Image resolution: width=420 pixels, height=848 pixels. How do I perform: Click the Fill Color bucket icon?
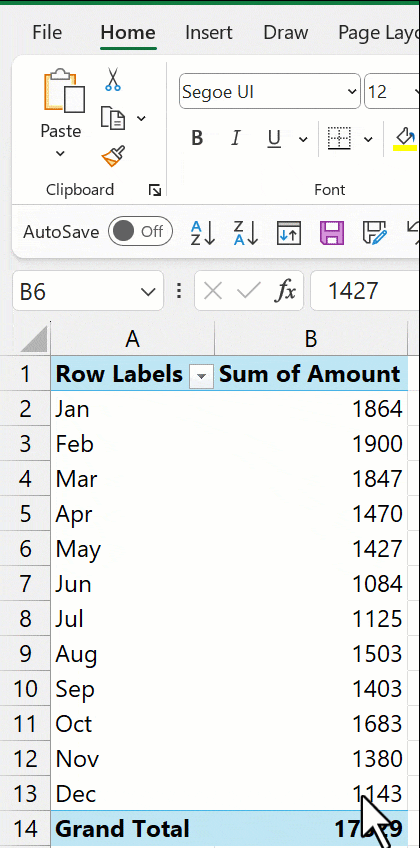click(x=405, y=138)
